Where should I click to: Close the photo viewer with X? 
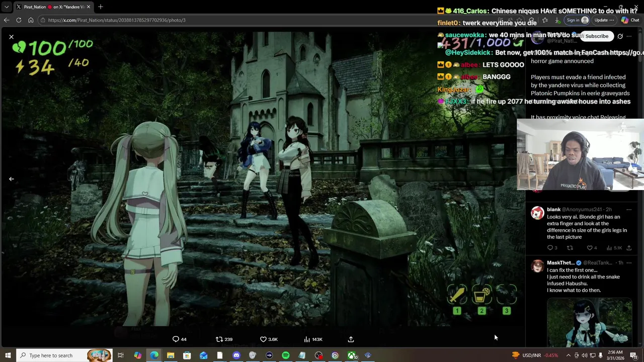coord(11,37)
